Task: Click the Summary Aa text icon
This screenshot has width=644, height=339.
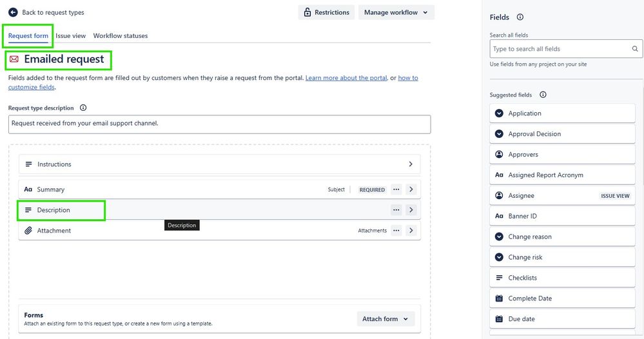Action: point(28,189)
